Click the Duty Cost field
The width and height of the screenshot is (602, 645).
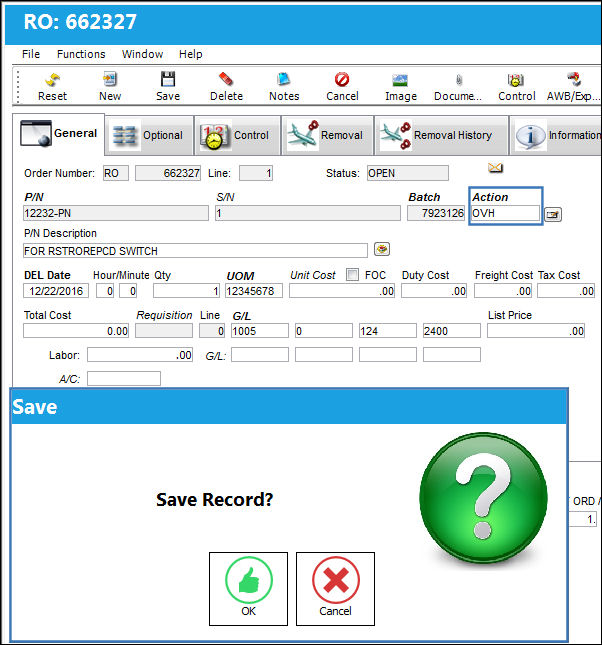[434, 291]
